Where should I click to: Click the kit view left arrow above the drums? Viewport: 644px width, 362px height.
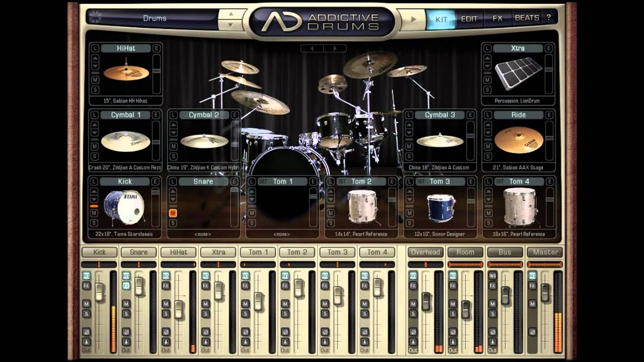coord(312,48)
